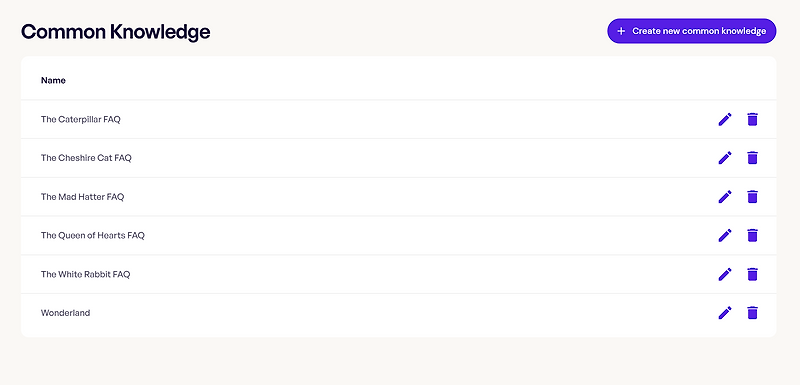Open The White Rabbit FAQ row
This screenshot has width=800, height=385.
[x=398, y=274]
